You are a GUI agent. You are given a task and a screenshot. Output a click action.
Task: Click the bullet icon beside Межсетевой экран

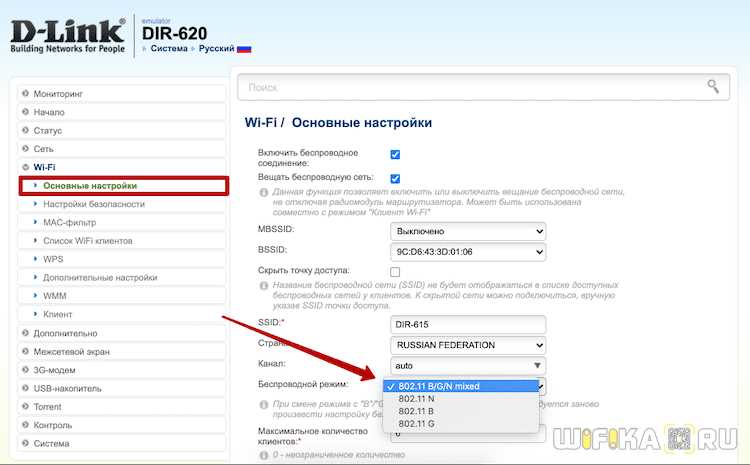25,351
